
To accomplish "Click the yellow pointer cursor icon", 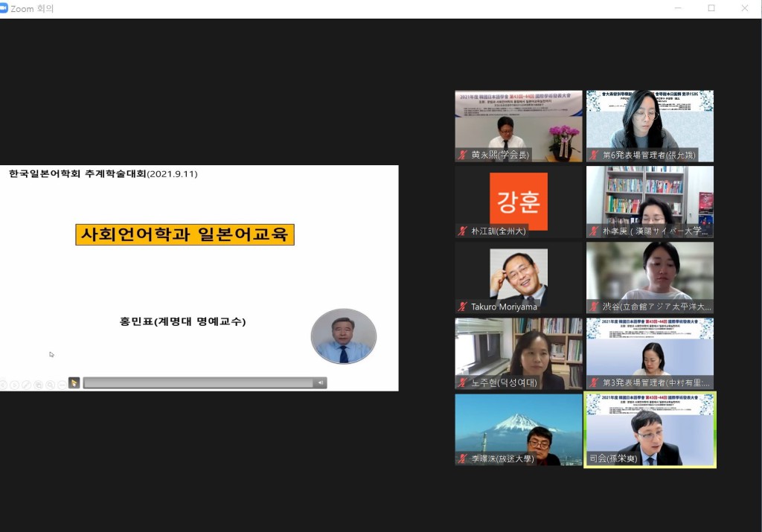I will (x=74, y=383).
